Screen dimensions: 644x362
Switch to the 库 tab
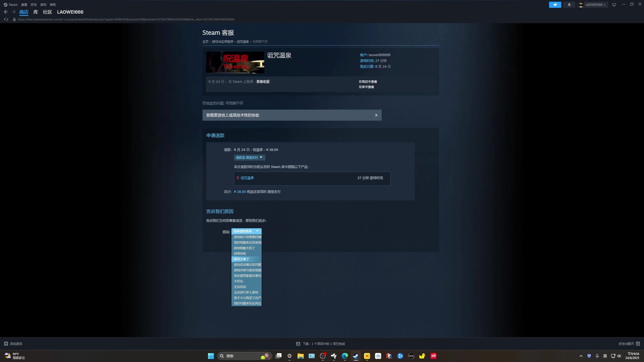pos(36,12)
